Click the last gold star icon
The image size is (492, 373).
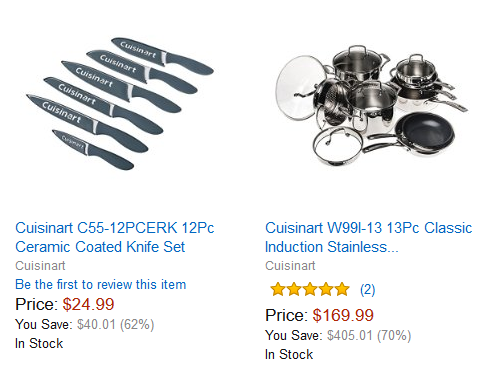pyautogui.click(x=342, y=289)
